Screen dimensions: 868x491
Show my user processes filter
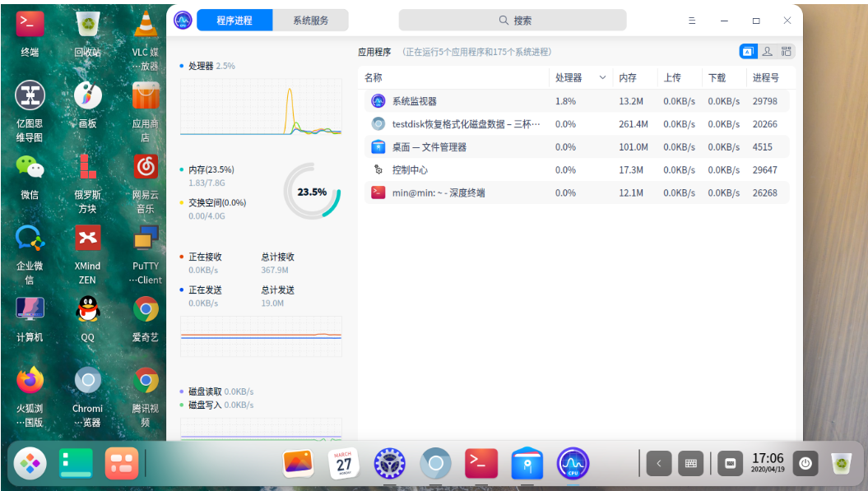coord(767,52)
